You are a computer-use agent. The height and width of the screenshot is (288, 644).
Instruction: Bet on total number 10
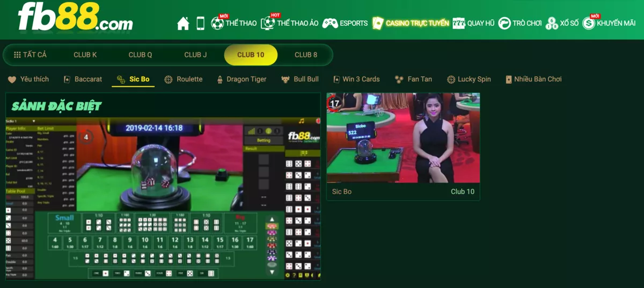(144, 243)
